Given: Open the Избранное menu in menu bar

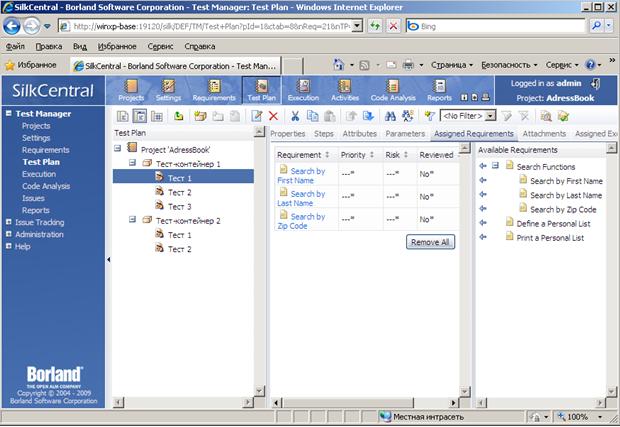Looking at the screenshot, I should pyautogui.click(x=117, y=46).
